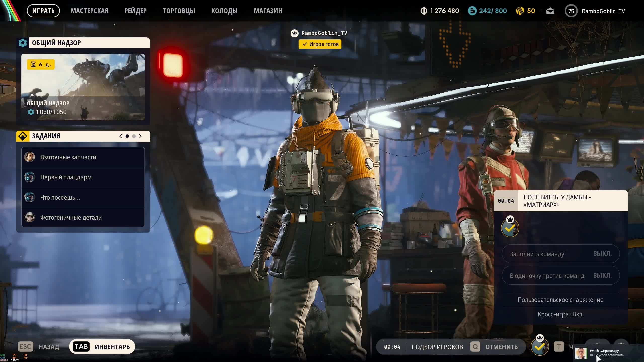Open the МАСТЕРСКАЯ tab
This screenshot has width=644, height=362.
[x=89, y=11]
